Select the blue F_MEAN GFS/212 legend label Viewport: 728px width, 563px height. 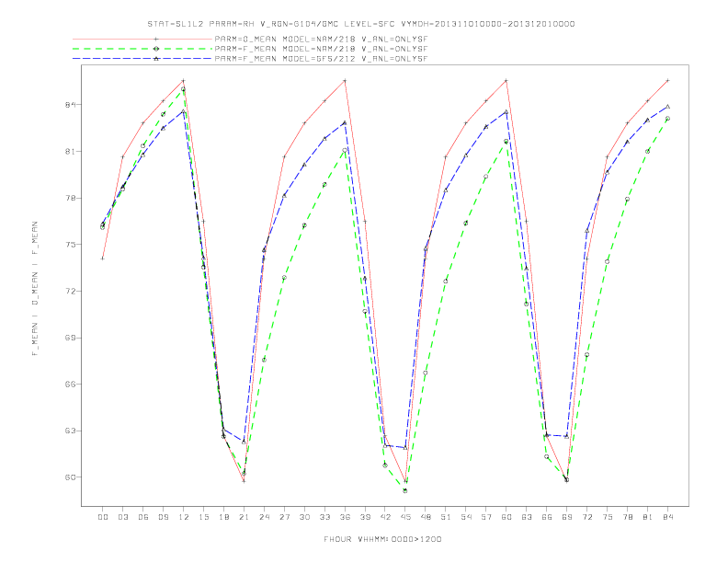pyautogui.click(x=321, y=59)
